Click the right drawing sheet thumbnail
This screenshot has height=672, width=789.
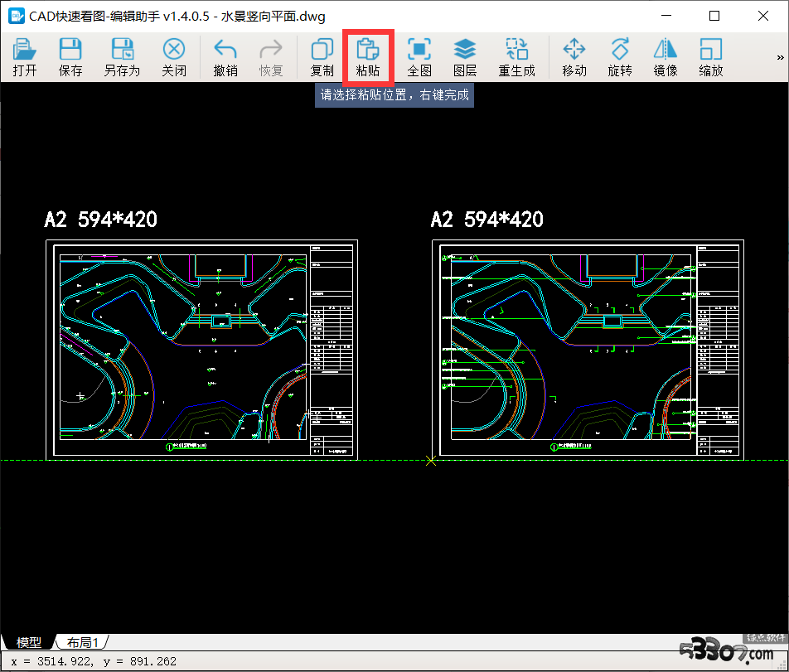(x=588, y=350)
